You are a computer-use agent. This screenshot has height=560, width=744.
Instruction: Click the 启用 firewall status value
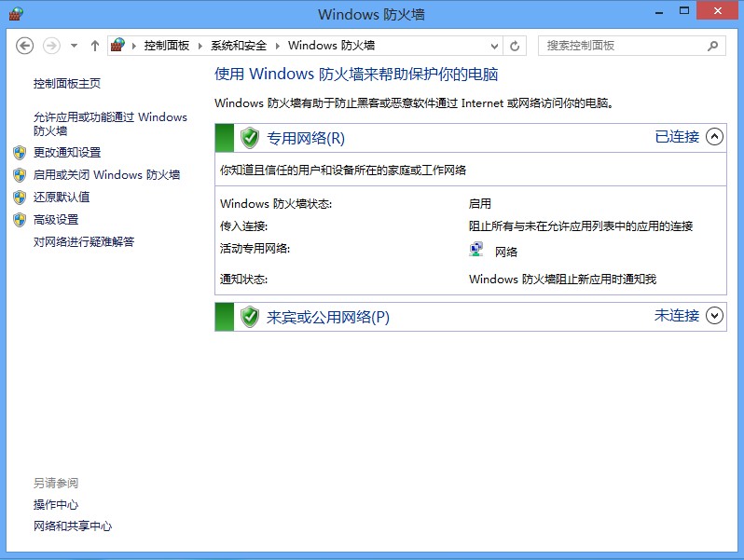[x=480, y=203]
